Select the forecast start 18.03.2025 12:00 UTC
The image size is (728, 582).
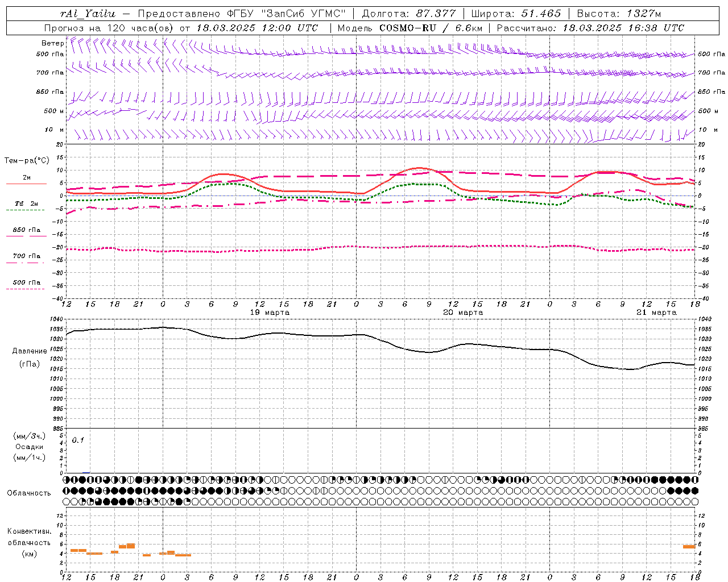(257, 28)
